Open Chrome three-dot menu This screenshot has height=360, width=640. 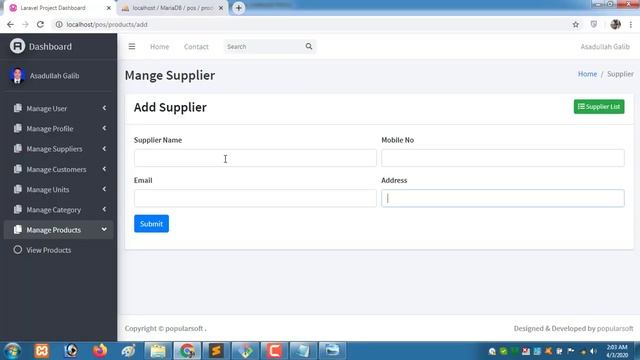click(631, 24)
